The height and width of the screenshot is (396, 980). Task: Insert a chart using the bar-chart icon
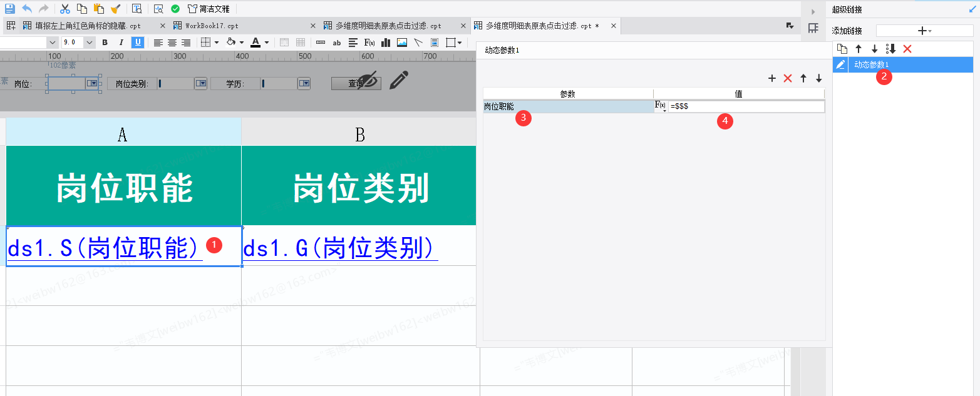tap(386, 43)
